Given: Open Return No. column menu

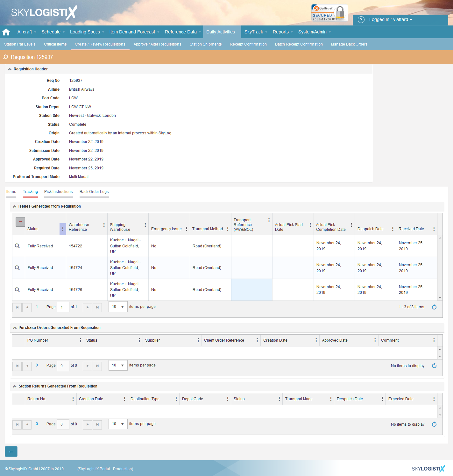Looking at the screenshot, I should pos(73,399).
